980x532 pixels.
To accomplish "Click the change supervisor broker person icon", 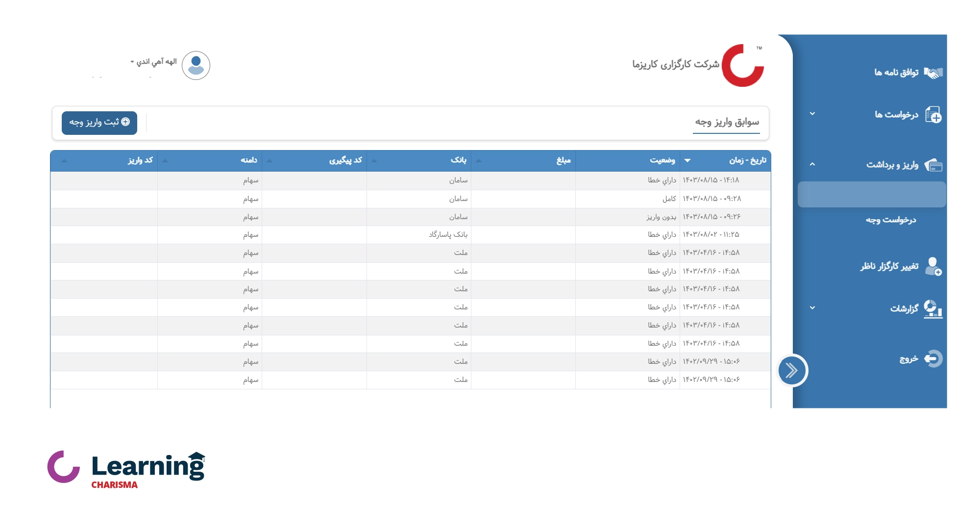I will tap(933, 266).
